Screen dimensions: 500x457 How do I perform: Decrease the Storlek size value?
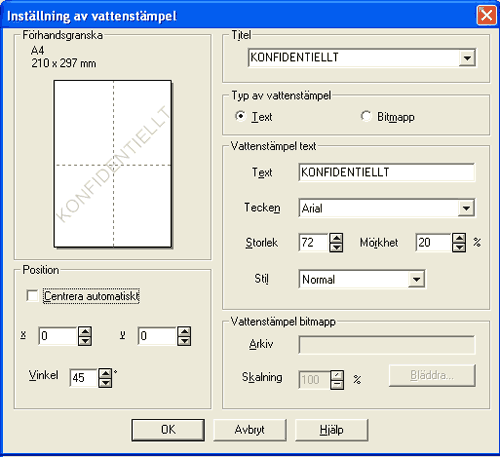tap(336, 247)
